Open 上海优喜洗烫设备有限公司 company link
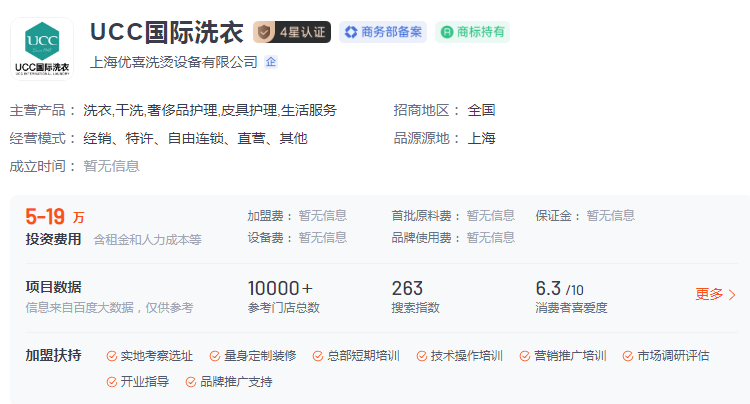This screenshot has height=404, width=750. click(x=174, y=62)
